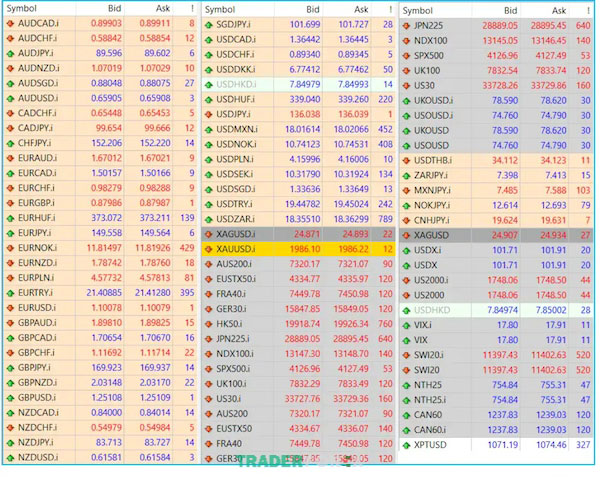Click the arrow icon beside USDCAD.i
Viewport: 600px width, 477px height.
[209, 40]
